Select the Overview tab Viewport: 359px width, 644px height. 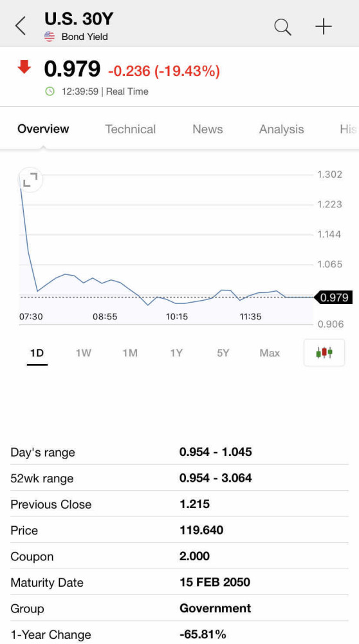coord(43,129)
